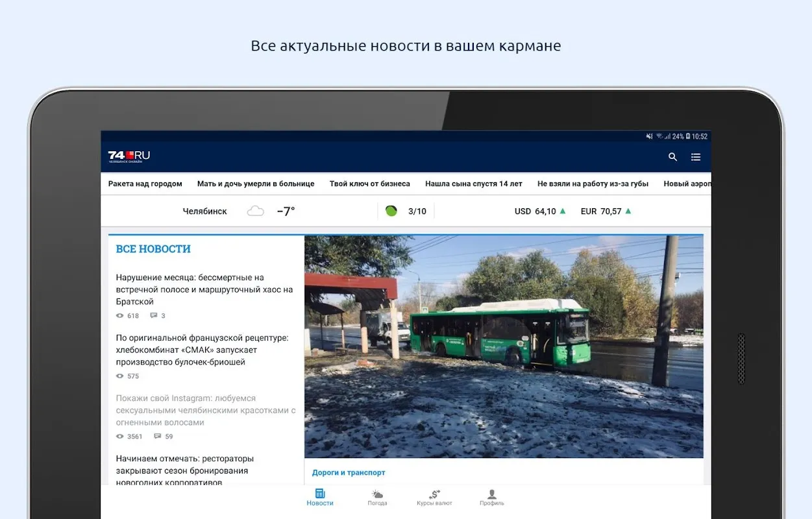Open 'Ракета над городом' topic
The width and height of the screenshot is (812, 519).
click(x=145, y=184)
